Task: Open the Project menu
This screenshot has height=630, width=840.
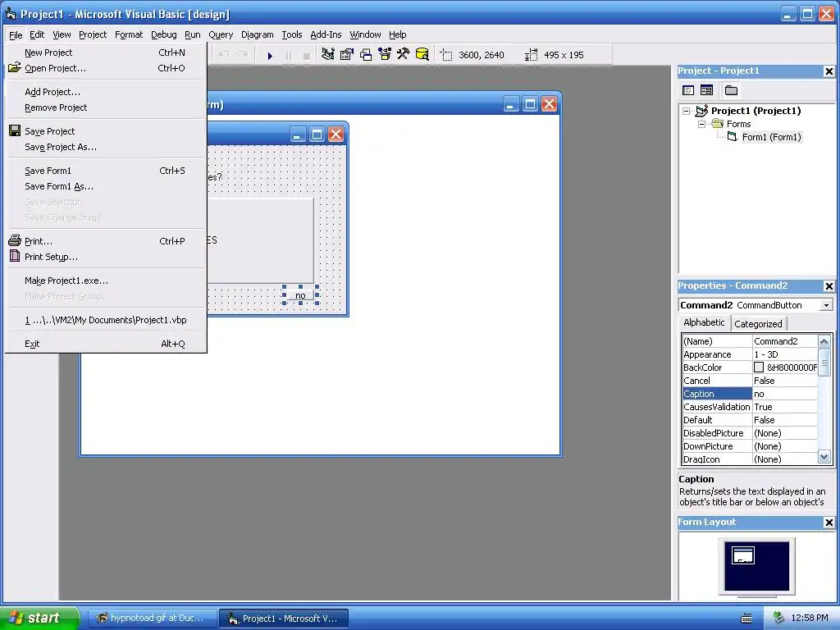Action: (x=93, y=34)
